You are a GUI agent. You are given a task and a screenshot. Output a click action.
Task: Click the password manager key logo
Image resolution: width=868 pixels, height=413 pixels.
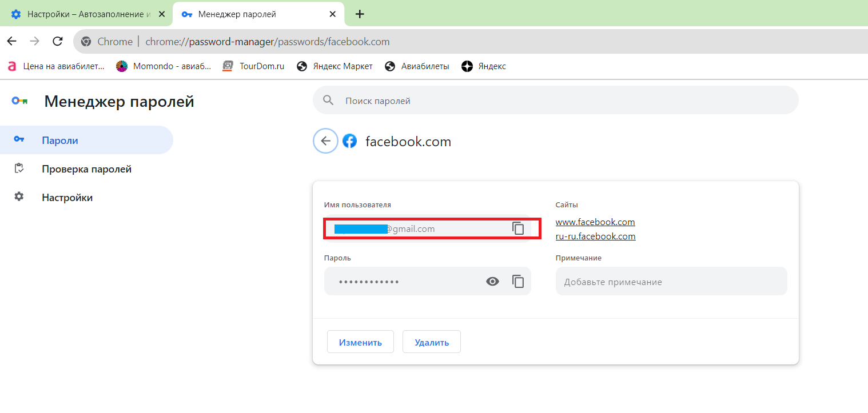(x=19, y=101)
